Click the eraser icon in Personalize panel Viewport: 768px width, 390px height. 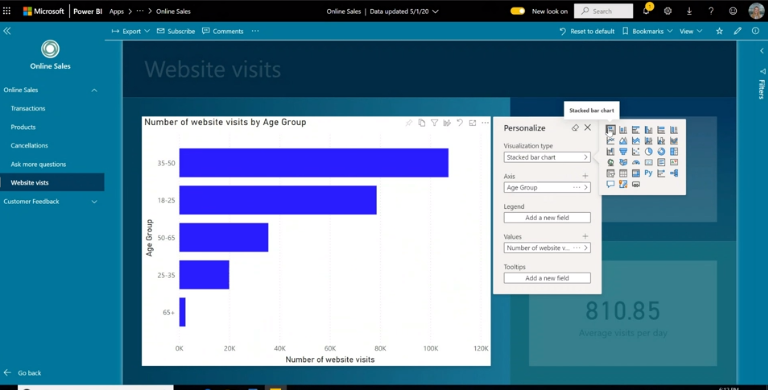click(575, 128)
